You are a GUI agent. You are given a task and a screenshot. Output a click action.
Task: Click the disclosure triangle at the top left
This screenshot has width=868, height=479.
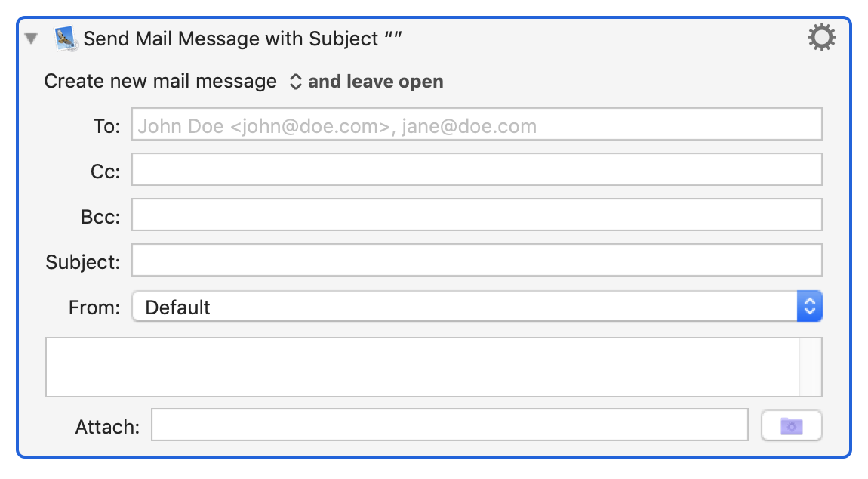click(30, 37)
